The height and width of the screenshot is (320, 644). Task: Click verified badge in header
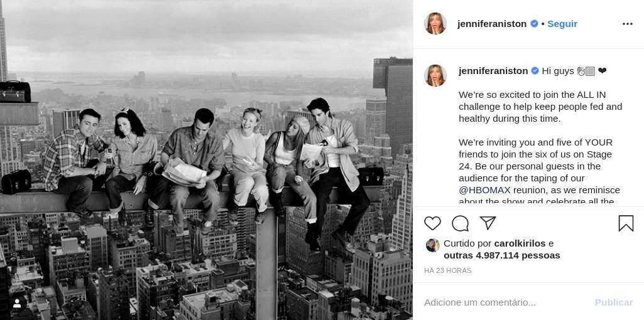(x=534, y=23)
